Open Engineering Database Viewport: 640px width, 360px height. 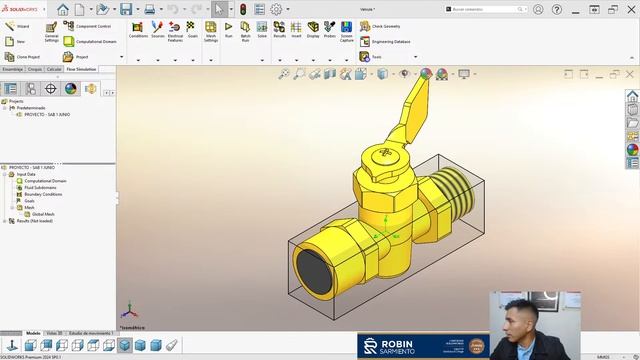[x=385, y=42]
